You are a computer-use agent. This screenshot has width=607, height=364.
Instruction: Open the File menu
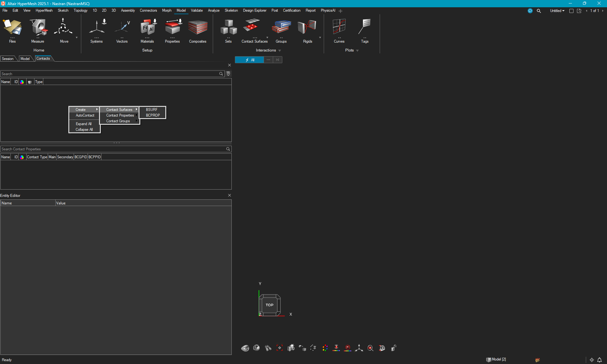click(5, 10)
